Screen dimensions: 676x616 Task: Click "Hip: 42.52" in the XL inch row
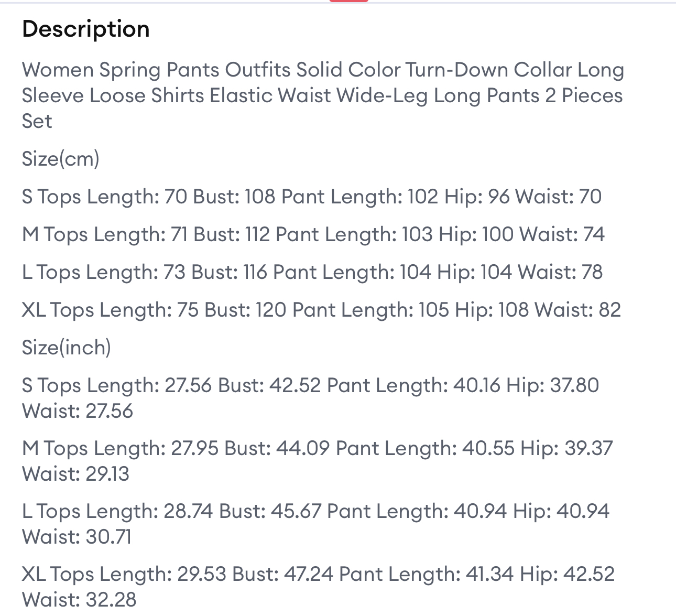click(x=567, y=574)
